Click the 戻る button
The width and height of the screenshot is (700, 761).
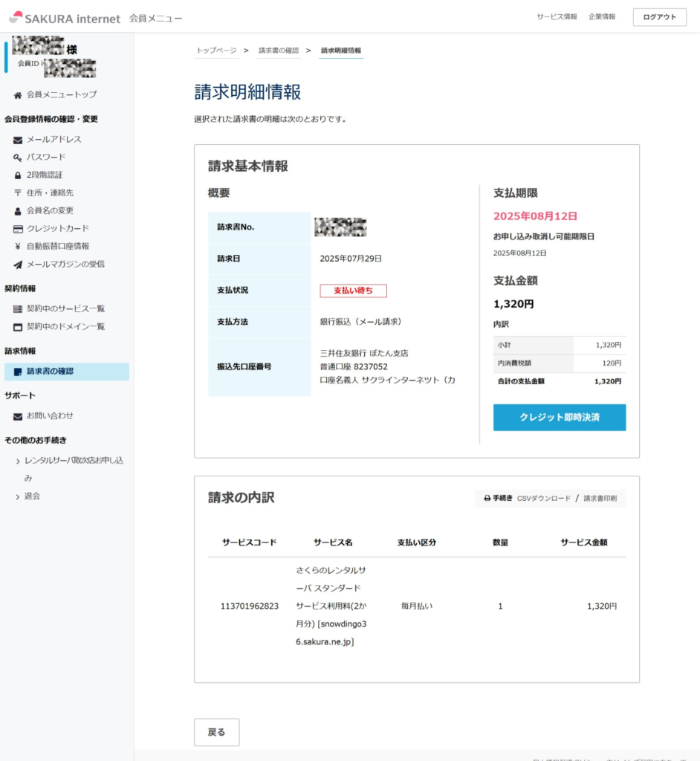coord(216,732)
